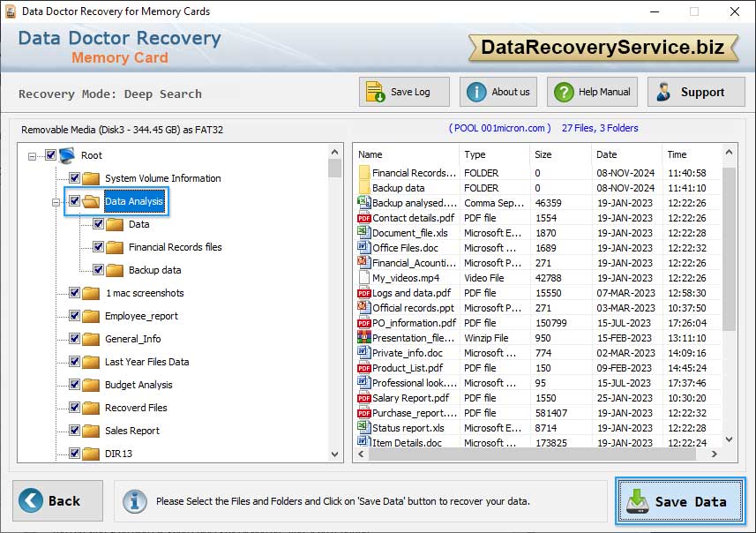Sort by the Date column header

pyautogui.click(x=626, y=154)
